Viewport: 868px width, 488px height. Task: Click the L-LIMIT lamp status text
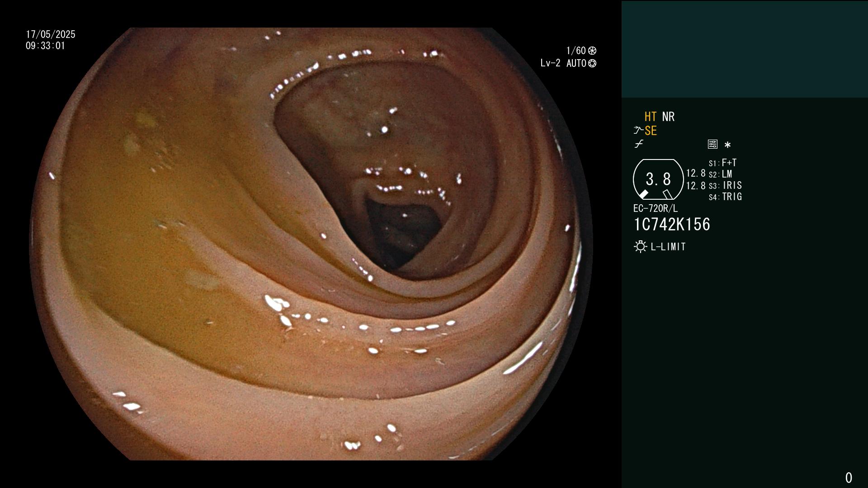[668, 247]
